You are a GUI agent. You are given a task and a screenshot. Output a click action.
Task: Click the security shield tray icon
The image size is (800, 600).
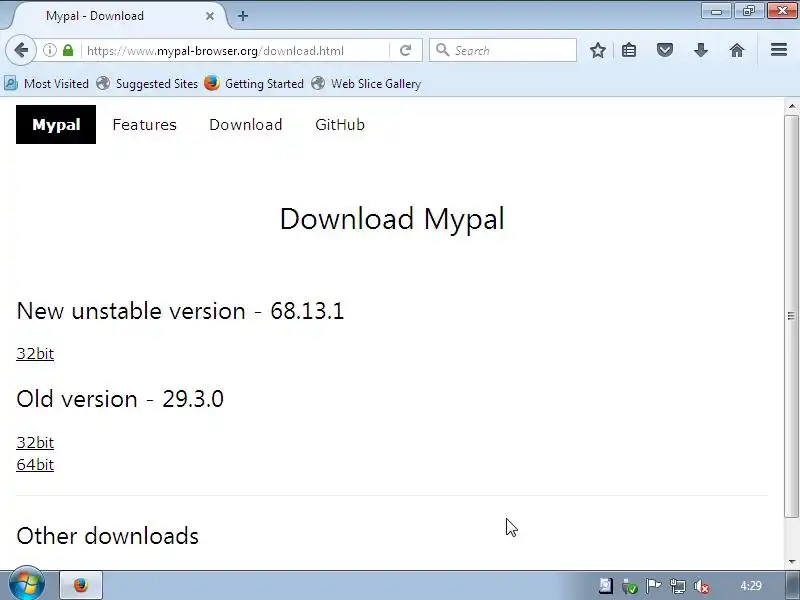click(630, 586)
